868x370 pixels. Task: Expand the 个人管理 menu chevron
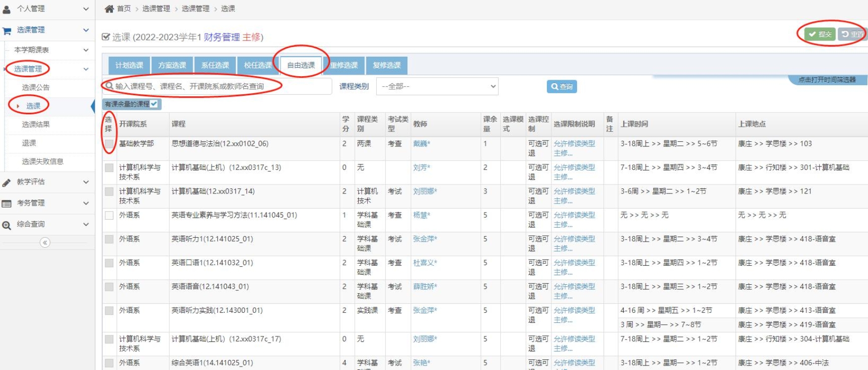tap(86, 9)
